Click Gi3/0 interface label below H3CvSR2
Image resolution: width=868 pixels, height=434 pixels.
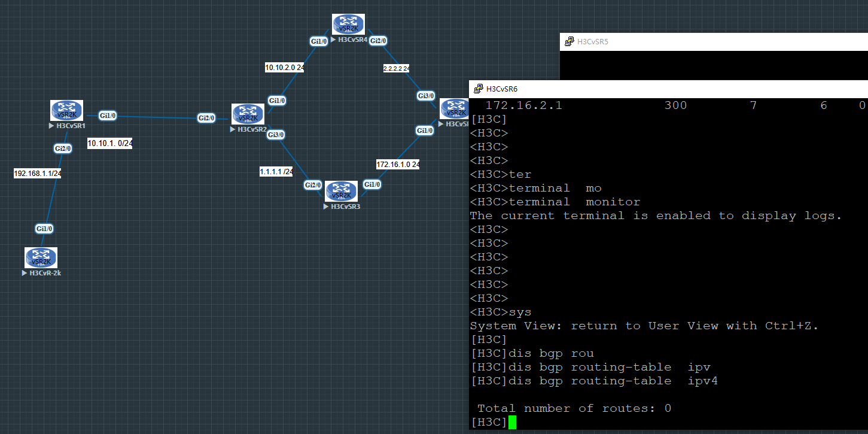coord(276,135)
